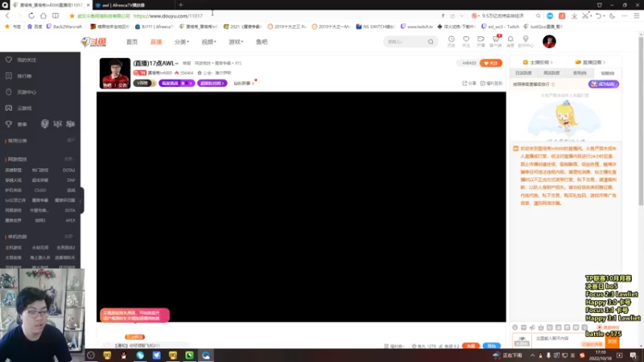Click the purple become-fan button
Image resolution: width=644 pixels, height=362 pixels.
pos(603,84)
